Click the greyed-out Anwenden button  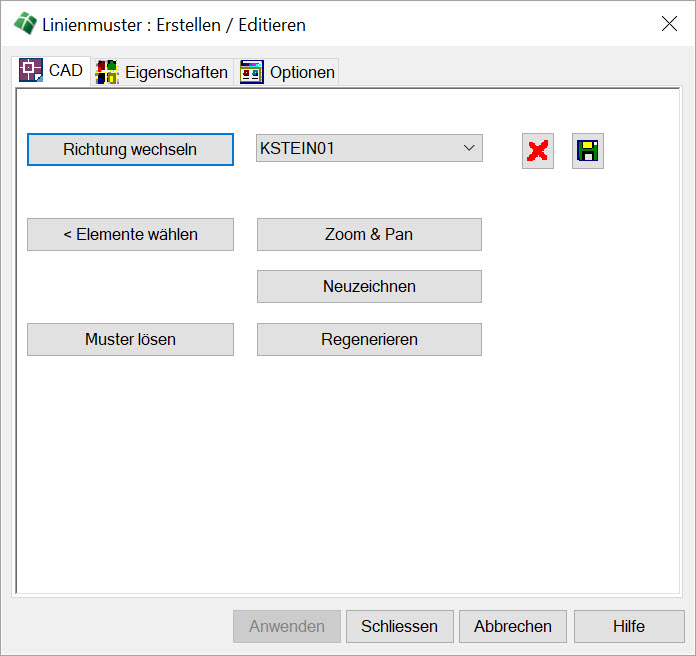(287, 626)
